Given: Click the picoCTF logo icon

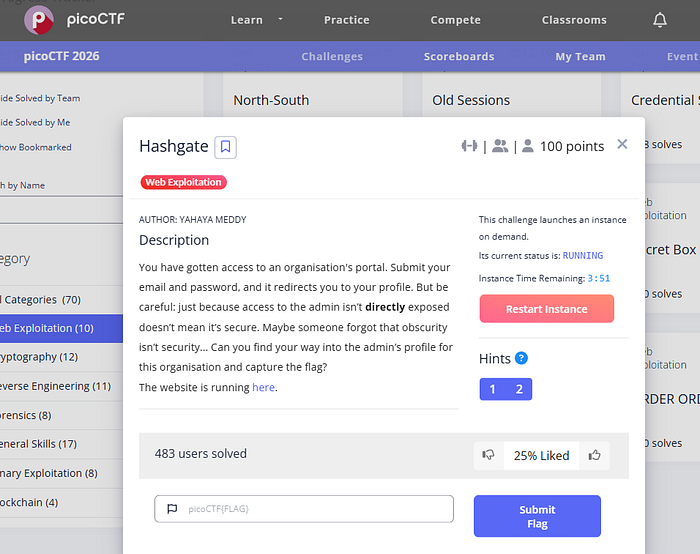Looking at the screenshot, I should 39,20.
